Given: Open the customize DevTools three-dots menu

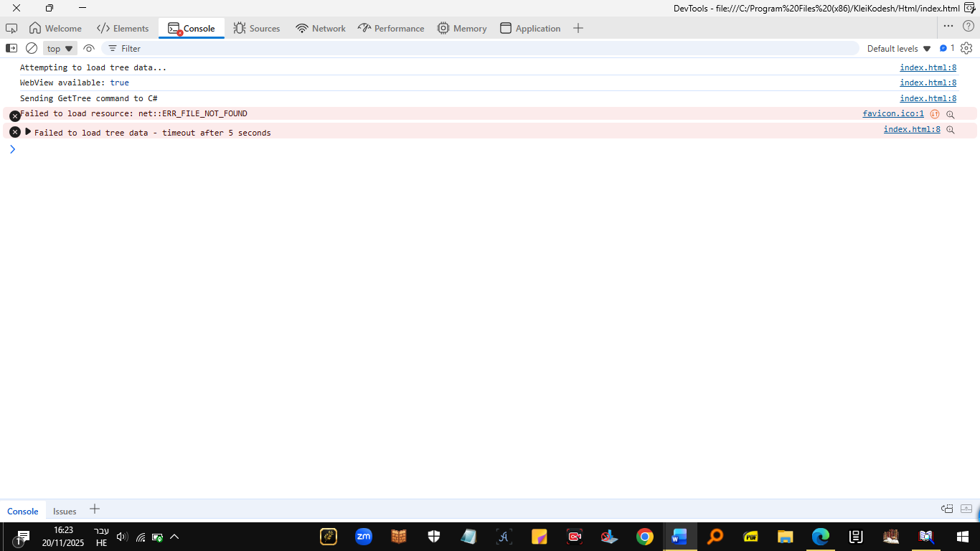Looking at the screenshot, I should click(x=948, y=26).
